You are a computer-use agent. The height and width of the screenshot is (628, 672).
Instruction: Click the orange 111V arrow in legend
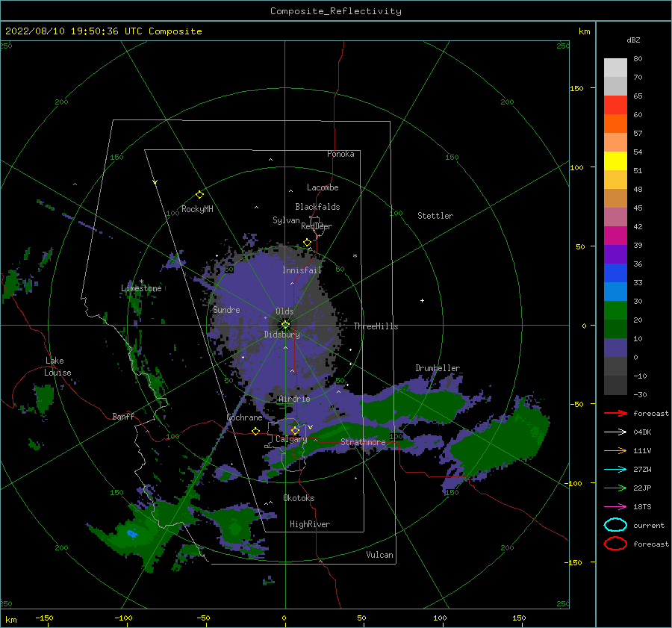click(615, 450)
